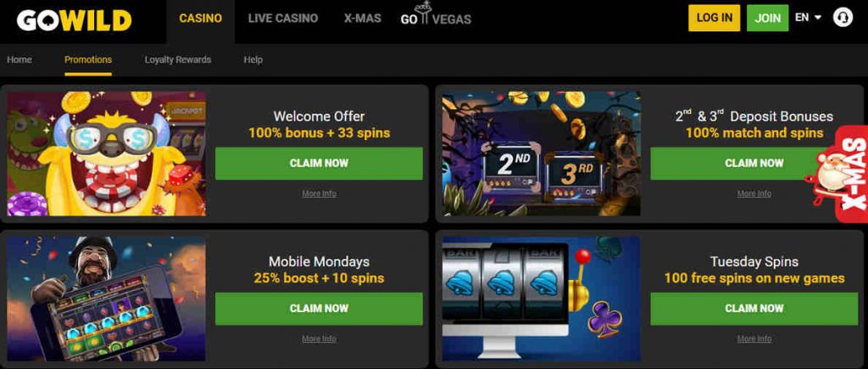
Task: Open the Go Vegas logo link
Action: click(436, 19)
